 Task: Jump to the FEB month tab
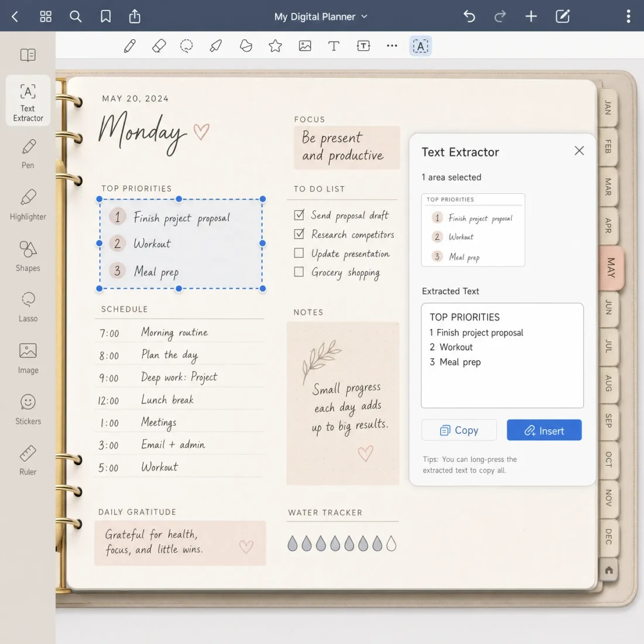pos(608,146)
